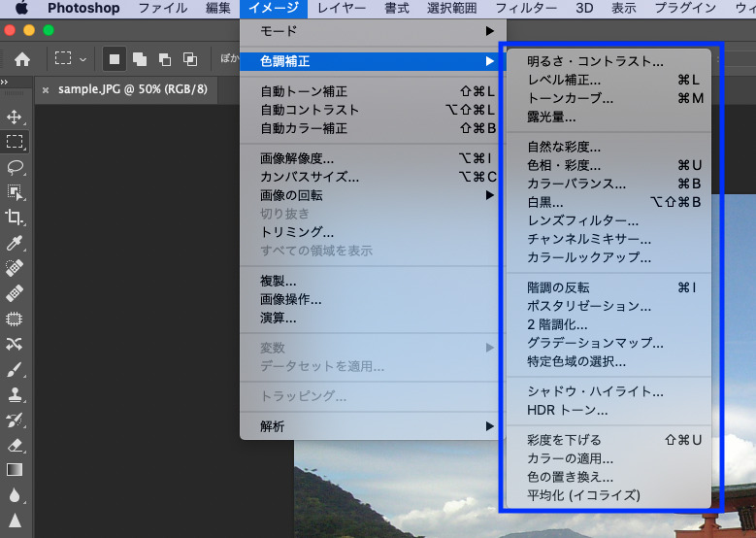The width and height of the screenshot is (756, 538).
Task: Select the Clone Stamp tool
Action: click(x=14, y=394)
